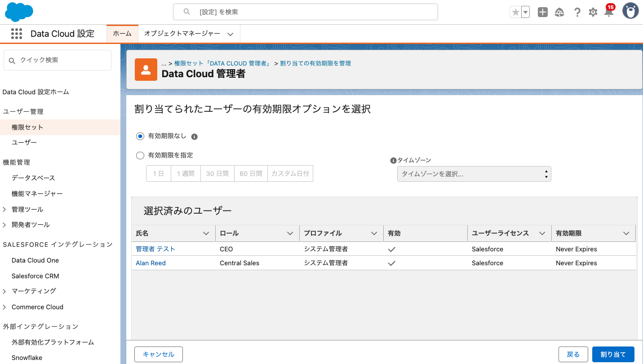
Task: Choose the カスタム日付 expiration option
Action: [x=290, y=174]
